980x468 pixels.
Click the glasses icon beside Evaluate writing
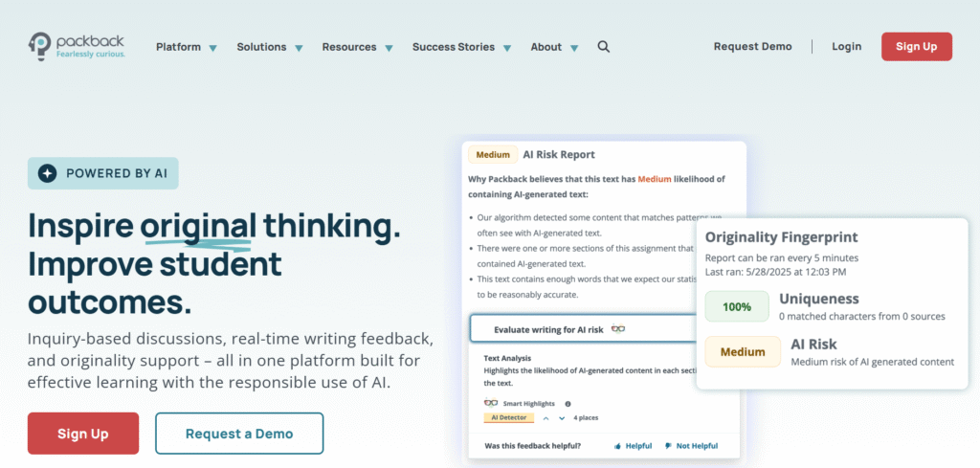(618, 328)
